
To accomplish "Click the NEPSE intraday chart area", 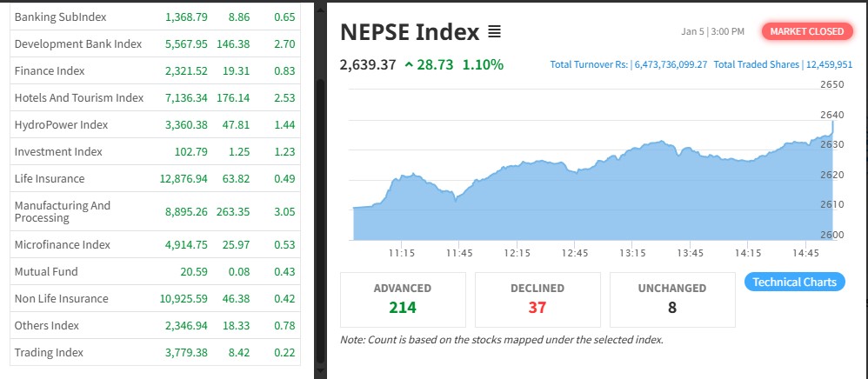I will click(x=591, y=200).
